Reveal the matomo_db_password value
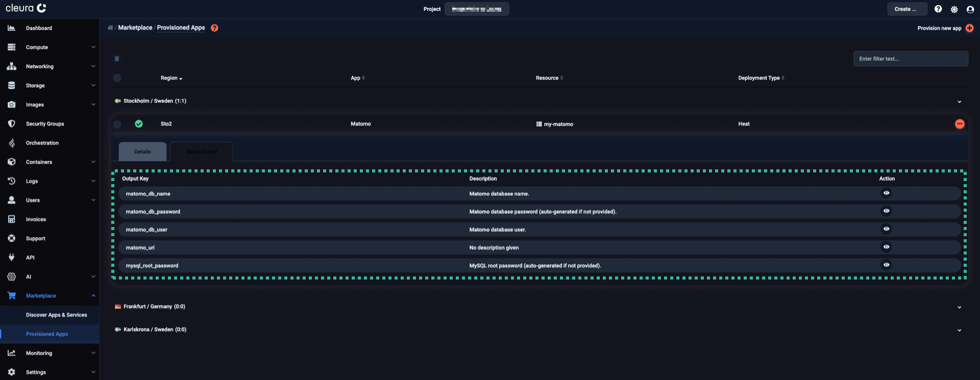Viewport: 980px width, 380px height. [886, 211]
